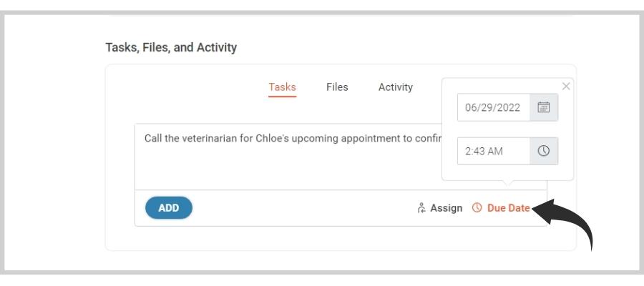The width and height of the screenshot is (644, 286).
Task: Click the Tasks, Files, and Activity heading
Action: pyautogui.click(x=171, y=48)
